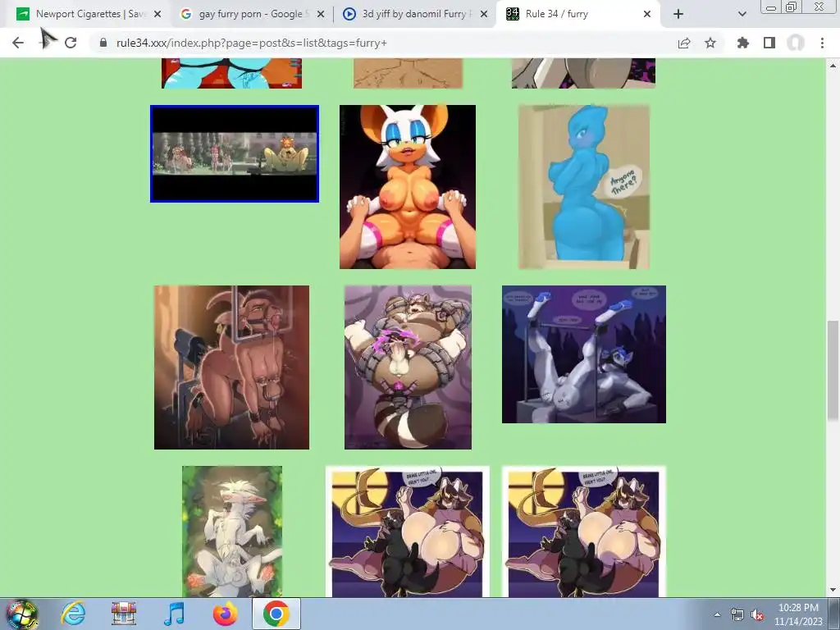
Task: Open the 'Anyone there?' blue character thumbnail
Action: (584, 187)
